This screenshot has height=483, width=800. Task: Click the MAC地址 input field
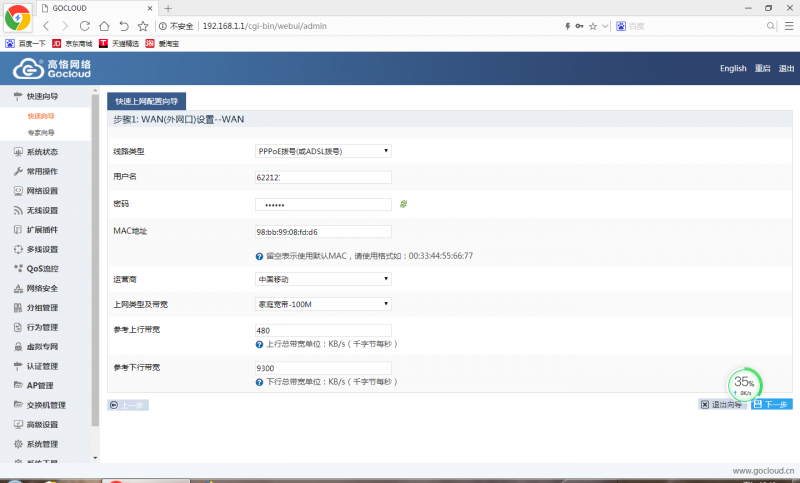[323, 232]
